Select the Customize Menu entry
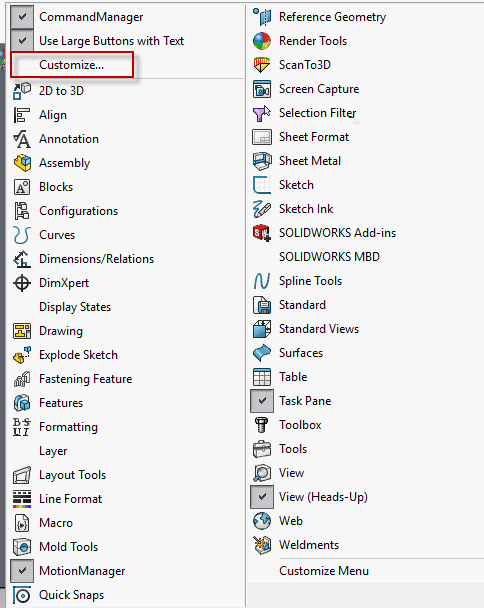484x608 pixels. pyautogui.click(x=324, y=571)
